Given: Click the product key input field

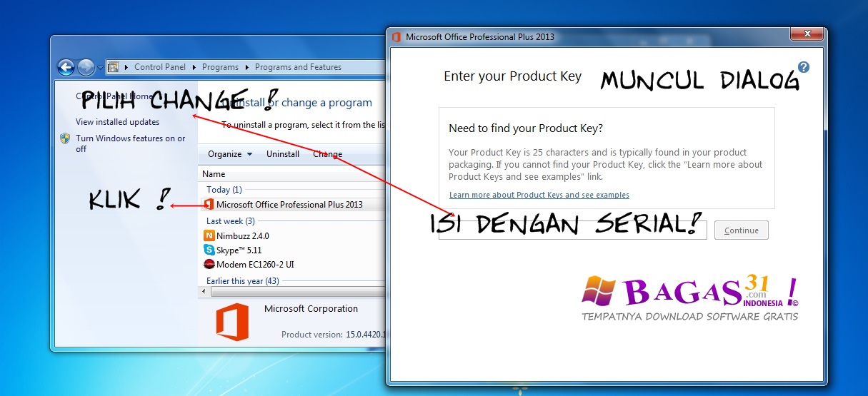Looking at the screenshot, I should pyautogui.click(x=572, y=230).
